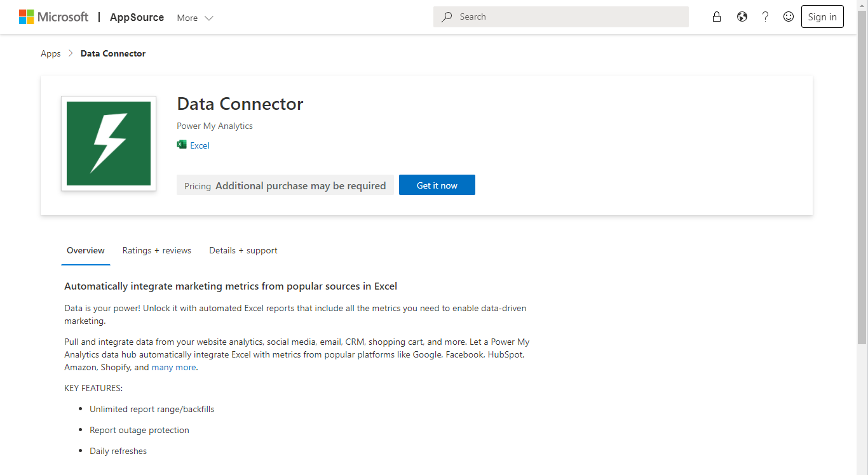Click the lock icon in header
Viewport: 868px width, 475px height.
pos(717,17)
